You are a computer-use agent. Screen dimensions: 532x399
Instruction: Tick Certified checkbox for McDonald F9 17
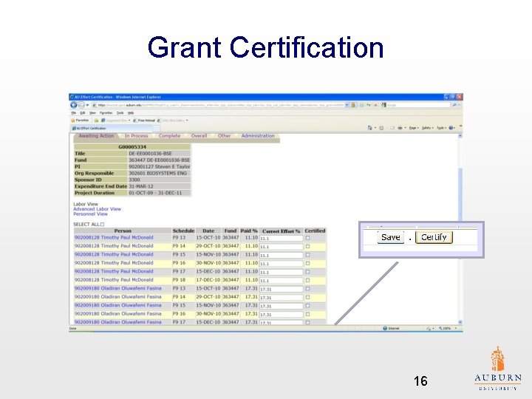(x=307, y=272)
